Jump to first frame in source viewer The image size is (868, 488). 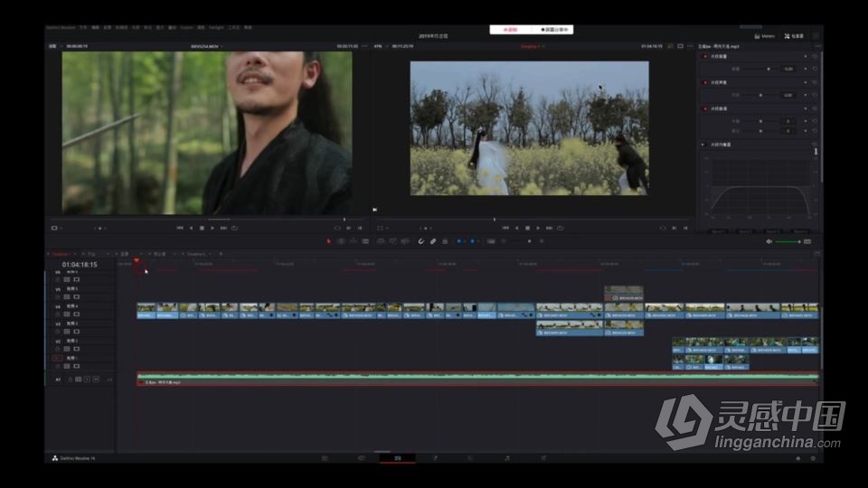tap(180, 228)
